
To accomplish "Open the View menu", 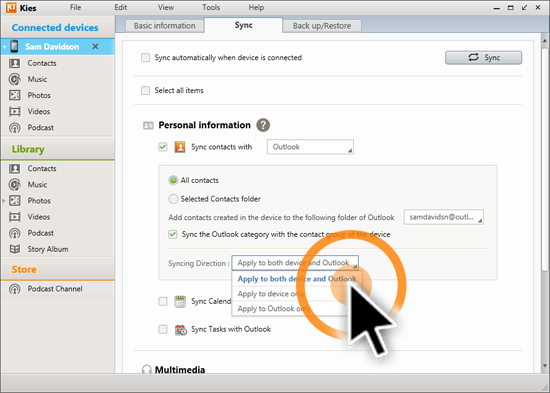I will pos(166,7).
